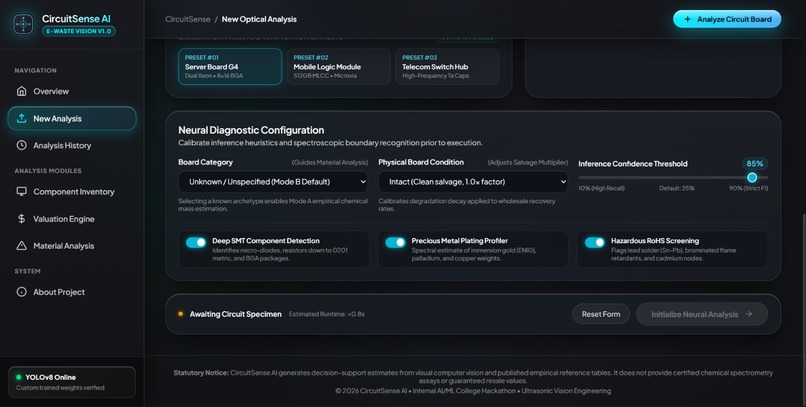806x407 pixels.
Task: Click the Inference Confidence Threshold slider handle
Action: (x=752, y=177)
